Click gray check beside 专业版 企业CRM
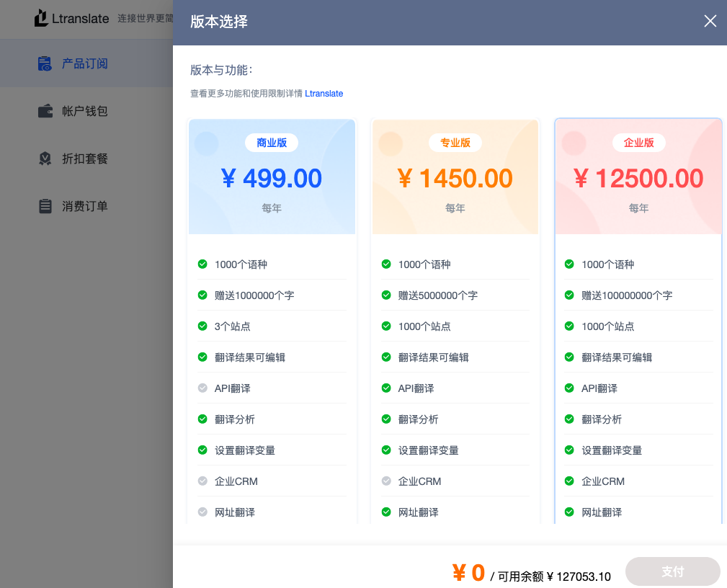The image size is (727, 588). click(x=386, y=481)
